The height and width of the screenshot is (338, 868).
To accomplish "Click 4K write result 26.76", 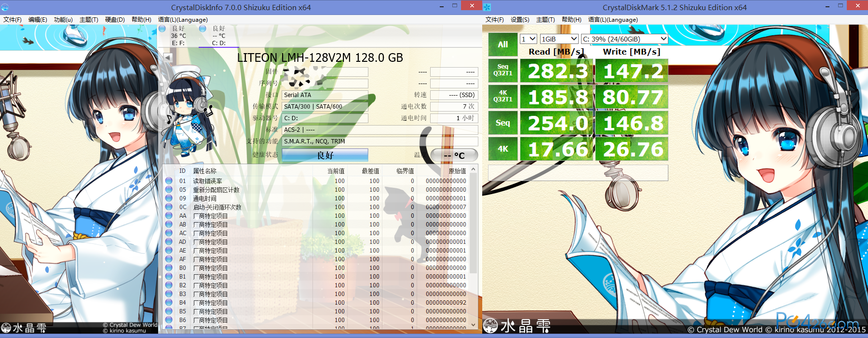I will tap(632, 149).
